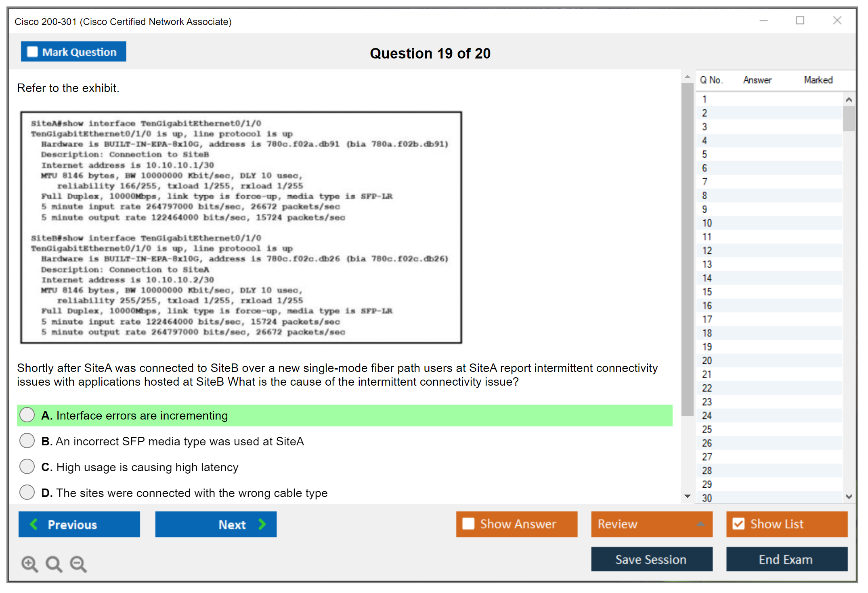Click question pane scroll up arrow
868x593 pixels.
[x=687, y=77]
